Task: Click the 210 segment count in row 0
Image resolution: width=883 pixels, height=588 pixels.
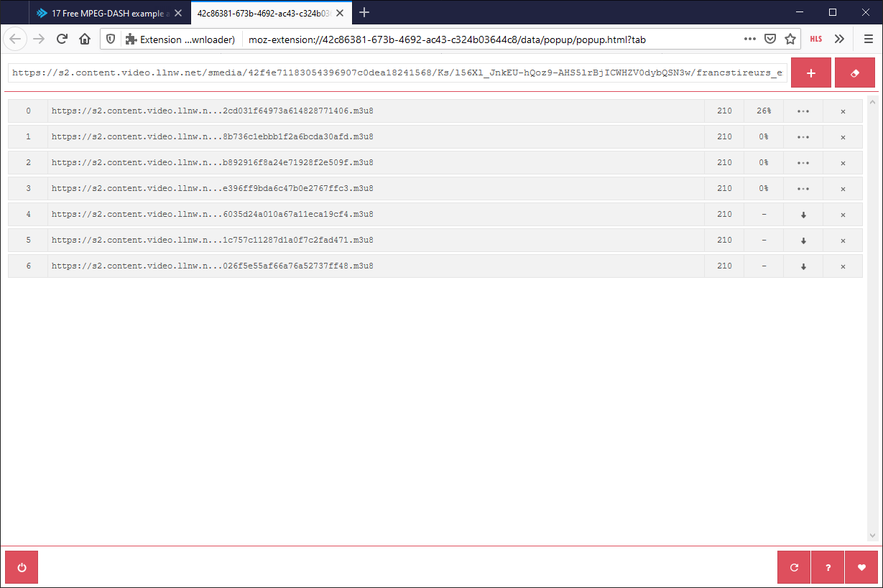Action: click(724, 111)
